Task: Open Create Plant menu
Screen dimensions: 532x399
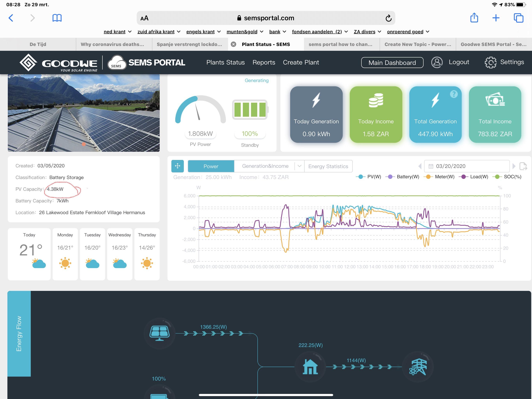Action: [301, 62]
